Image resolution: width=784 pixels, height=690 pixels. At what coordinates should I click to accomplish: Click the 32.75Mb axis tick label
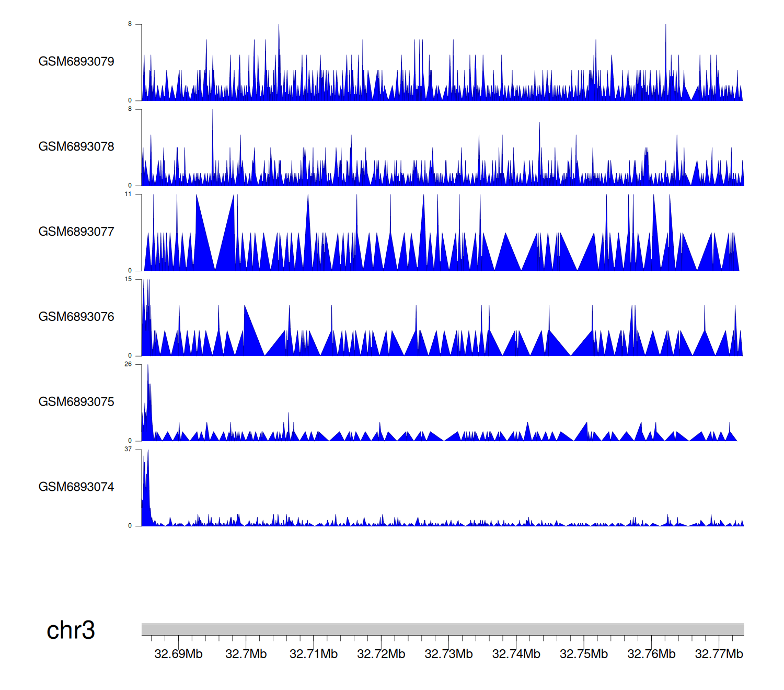click(584, 654)
